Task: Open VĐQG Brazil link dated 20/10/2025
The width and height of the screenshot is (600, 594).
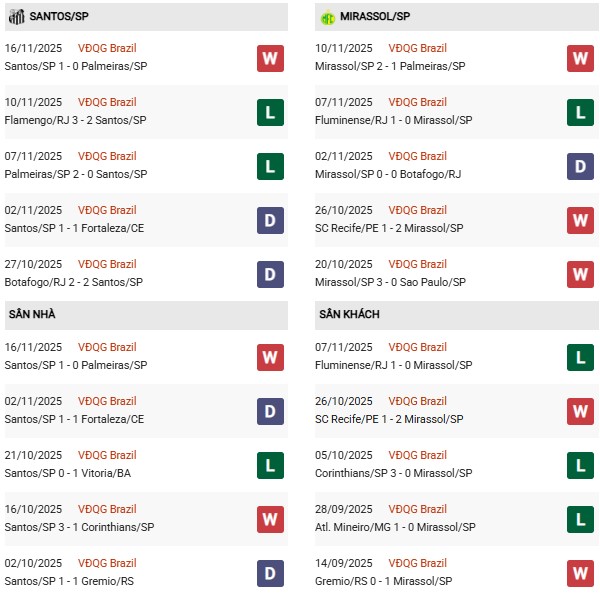Action: [x=418, y=264]
